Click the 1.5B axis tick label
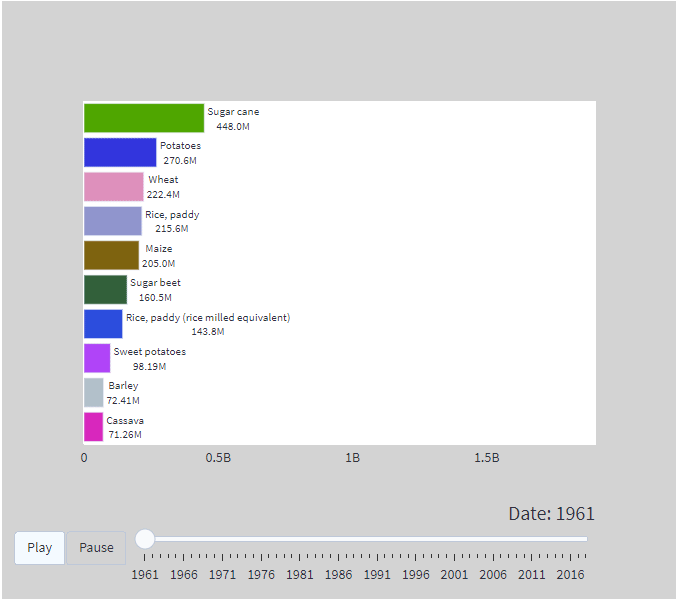This screenshot has width=678, height=599. (x=487, y=458)
